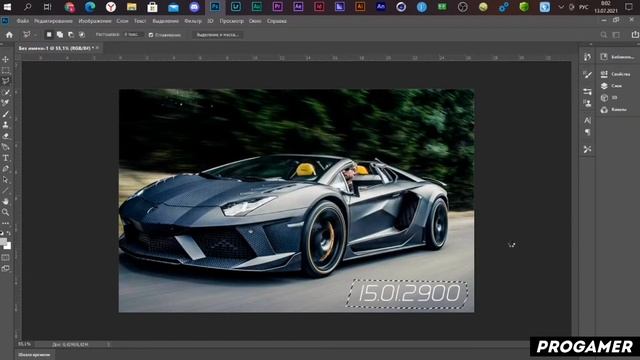The image size is (640, 360).
Task: Select the Clone Stamp tool
Action: click(6, 125)
